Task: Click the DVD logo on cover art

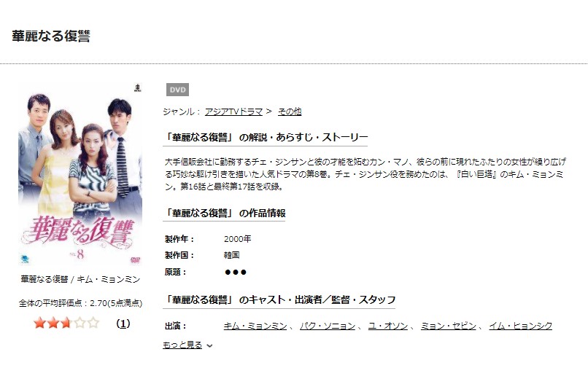Action: [135, 259]
